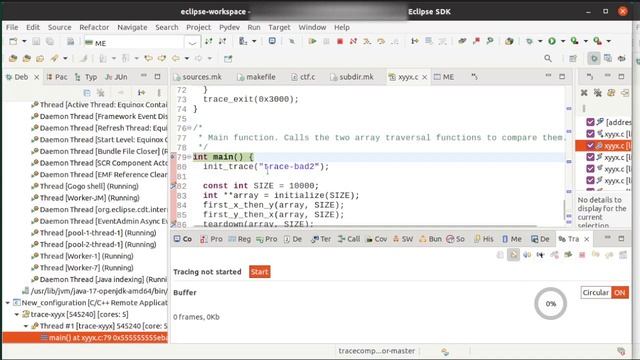Close the Deb debug view tab
The height and width of the screenshot is (360, 640).
pyautogui.click(x=36, y=77)
